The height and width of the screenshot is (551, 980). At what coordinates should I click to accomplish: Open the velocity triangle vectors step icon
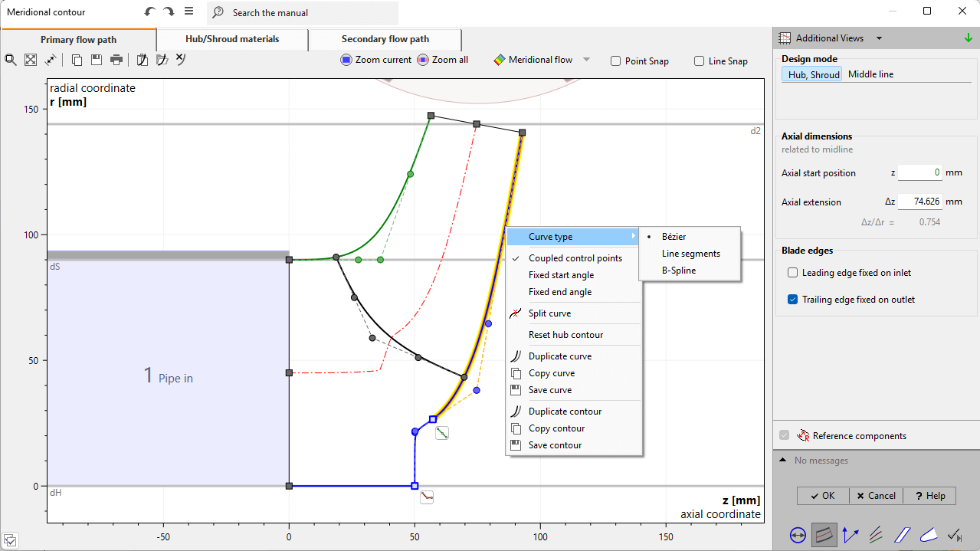[851, 535]
